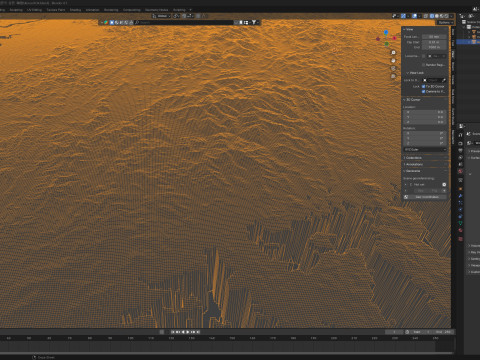Open World properties tab
The image size is (480, 360).
460,171
